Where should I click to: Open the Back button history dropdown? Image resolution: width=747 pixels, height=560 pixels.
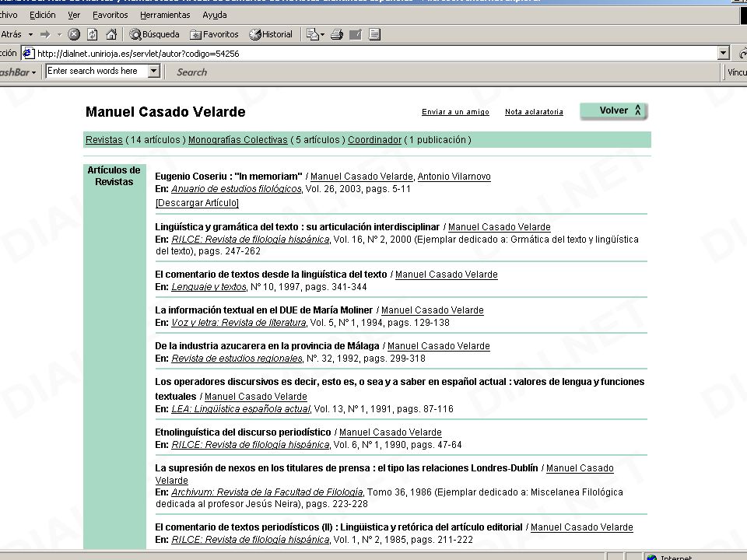(31, 34)
